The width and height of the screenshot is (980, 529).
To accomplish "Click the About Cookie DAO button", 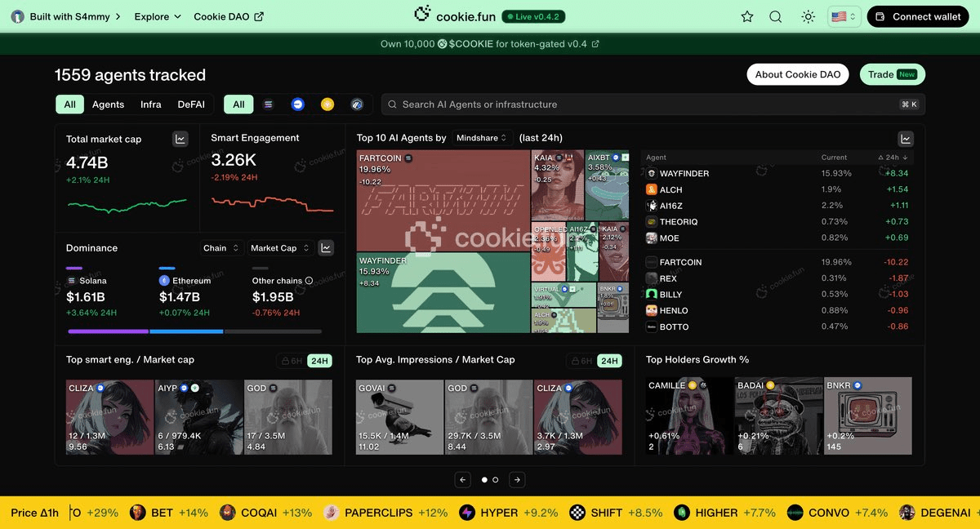I will click(798, 74).
